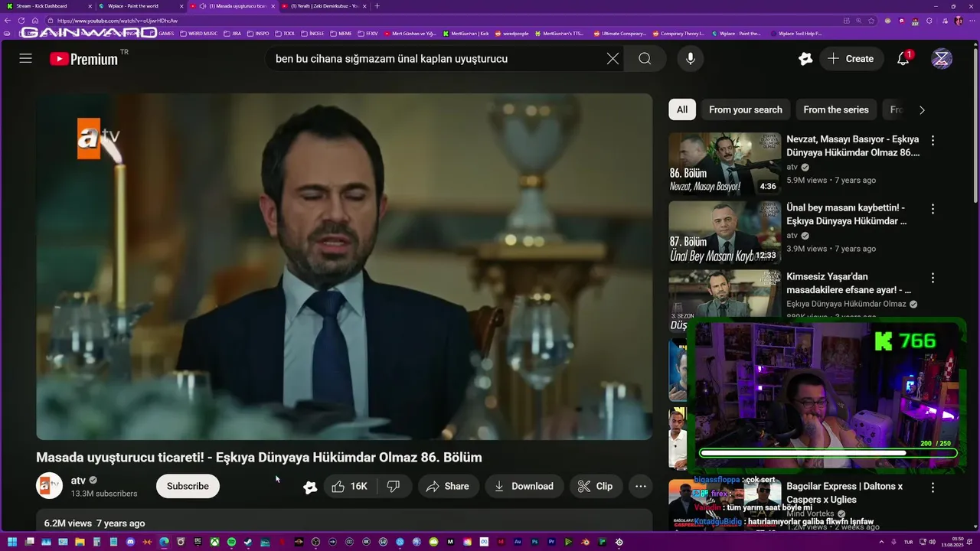Image resolution: width=980 pixels, height=551 pixels.
Task: Open options for Kimsesiz Yaşar'dan video
Action: pyautogui.click(x=933, y=278)
